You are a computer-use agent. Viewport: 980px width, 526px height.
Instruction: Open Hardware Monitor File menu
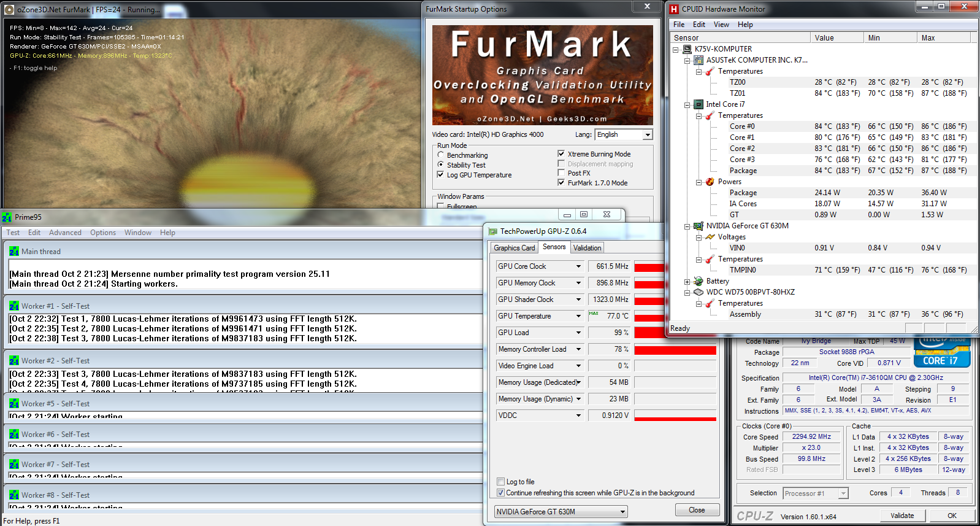(679, 25)
